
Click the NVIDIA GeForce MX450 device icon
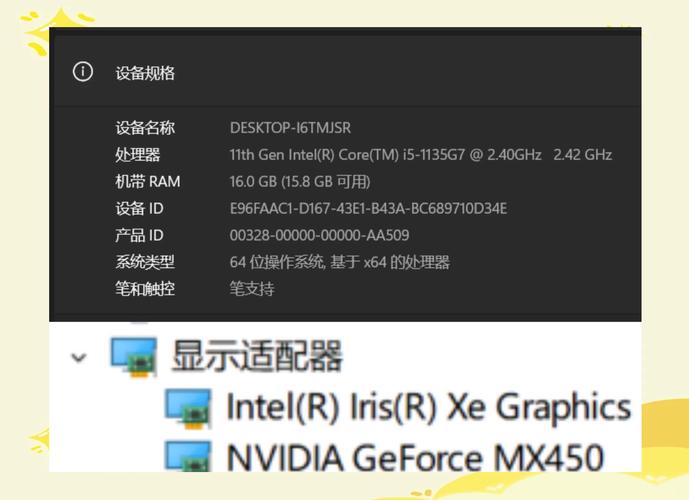pyautogui.click(x=188, y=455)
